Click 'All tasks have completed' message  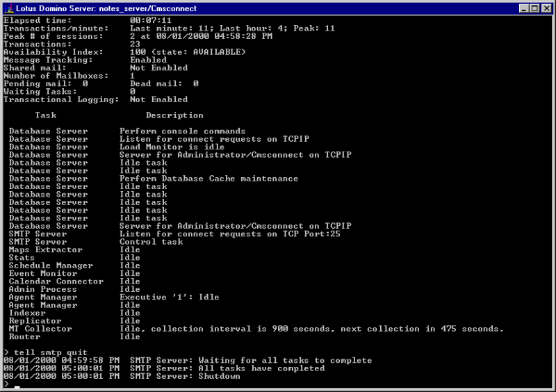pos(261,368)
